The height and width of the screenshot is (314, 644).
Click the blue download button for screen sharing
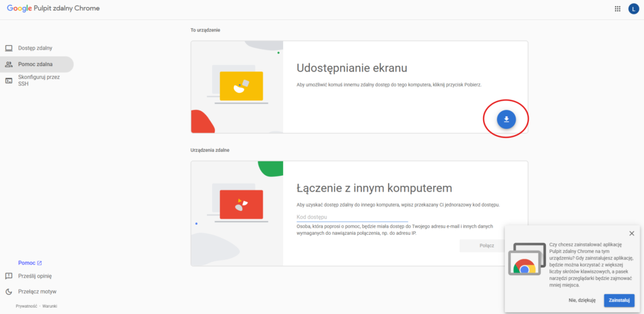pos(506,119)
